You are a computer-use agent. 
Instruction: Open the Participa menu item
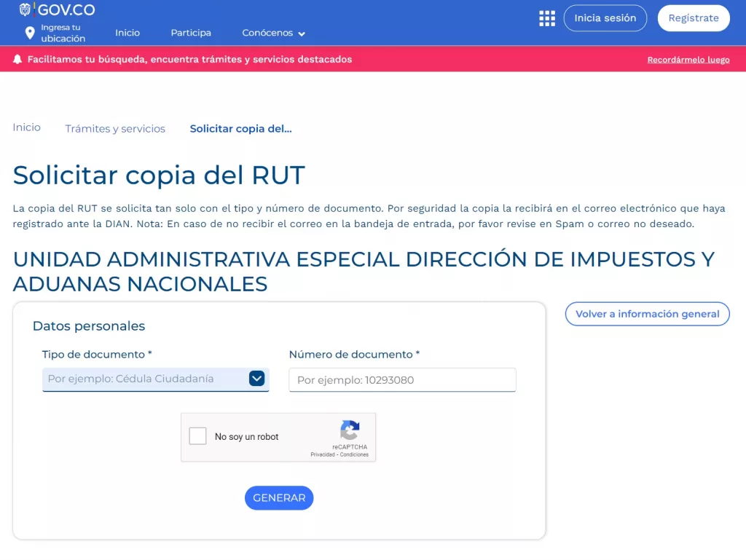pyautogui.click(x=191, y=33)
